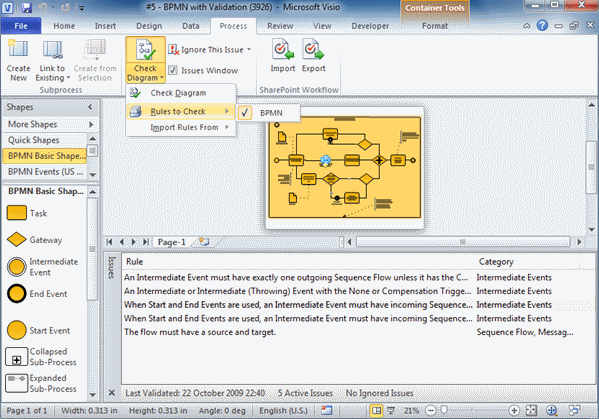
Task: Click the horizontal scrollbar thumb
Action: click(463, 242)
